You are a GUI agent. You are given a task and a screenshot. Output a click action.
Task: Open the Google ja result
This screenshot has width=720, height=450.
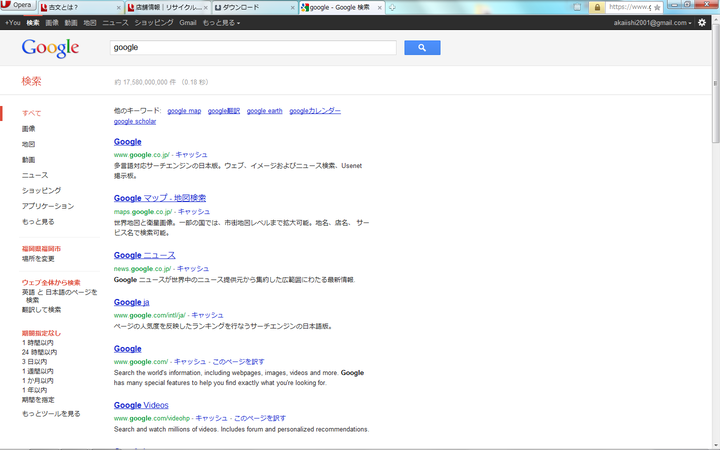131,302
